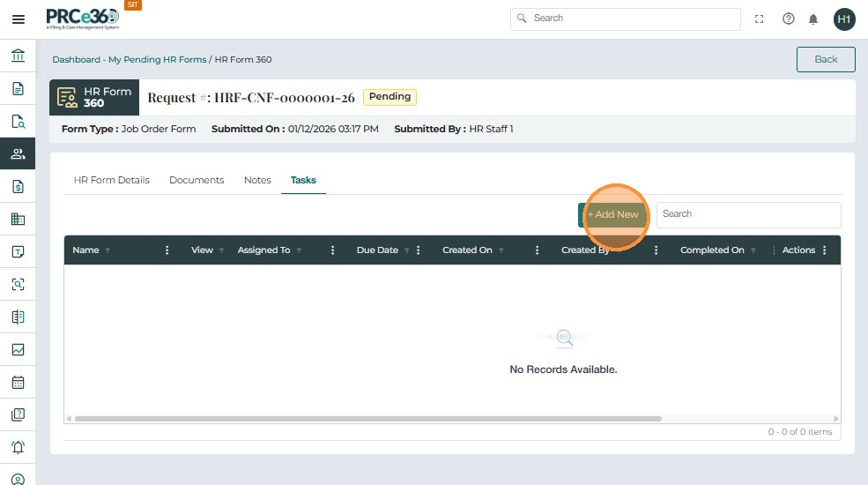Open the calendar sidebar icon
This screenshot has width=868, height=485.
(18, 382)
